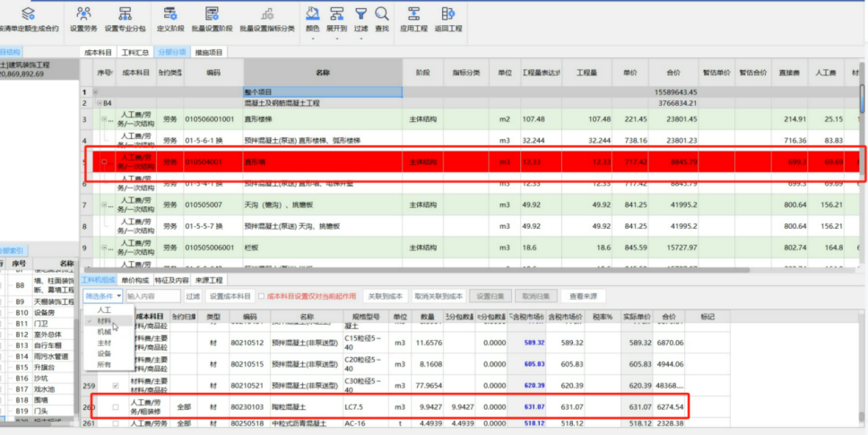Screen dimensions: 868x435
Task: Choose 设备 in the filter list
Action: (104, 353)
